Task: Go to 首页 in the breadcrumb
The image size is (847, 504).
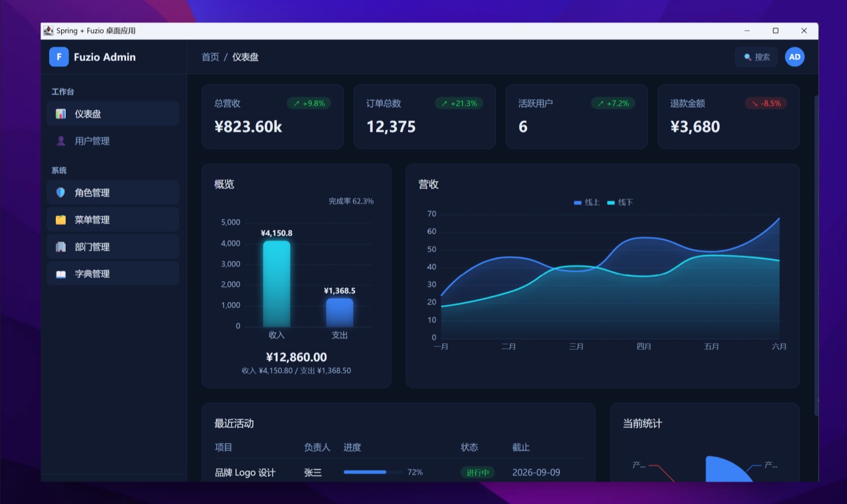Action: [x=210, y=57]
